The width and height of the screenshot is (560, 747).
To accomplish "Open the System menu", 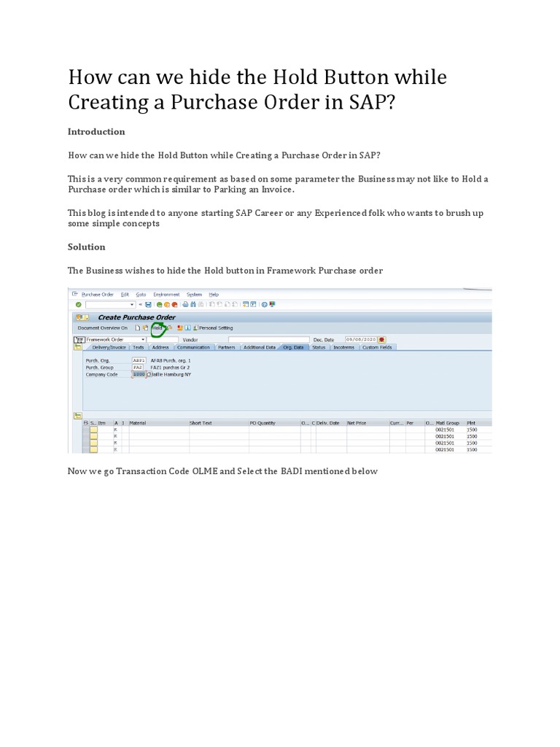I will point(194,295).
